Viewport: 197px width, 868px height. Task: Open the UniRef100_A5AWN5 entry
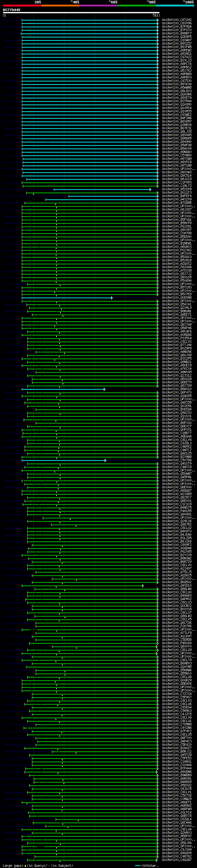(176, 88)
